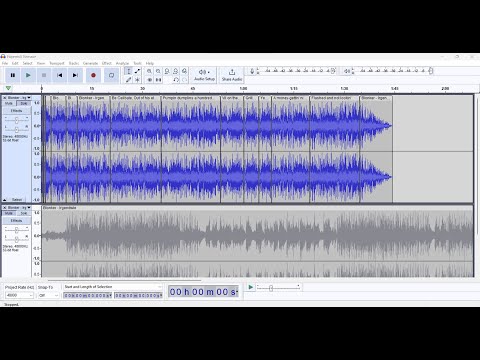
Task: Click the first track's Select button
Action: tap(17, 199)
